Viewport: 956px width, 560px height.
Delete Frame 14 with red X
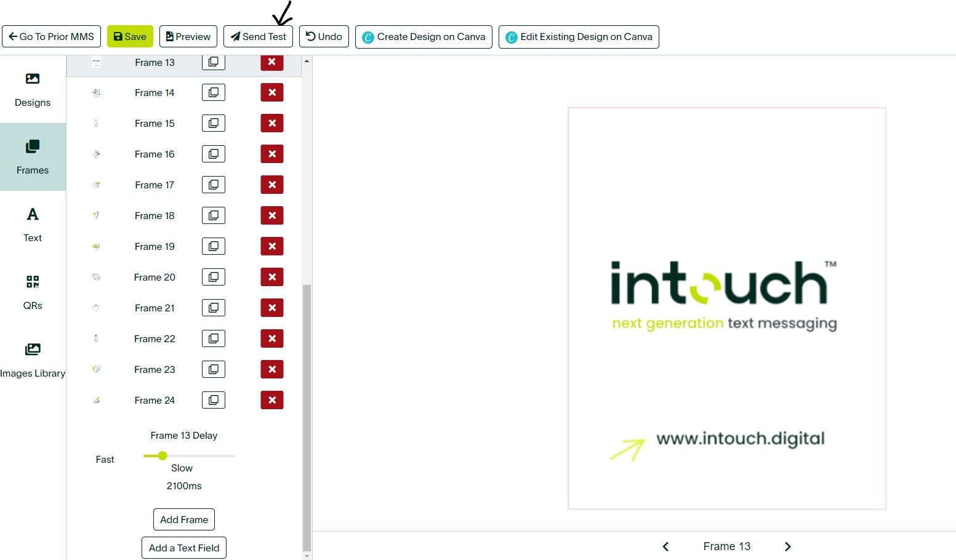click(x=272, y=92)
